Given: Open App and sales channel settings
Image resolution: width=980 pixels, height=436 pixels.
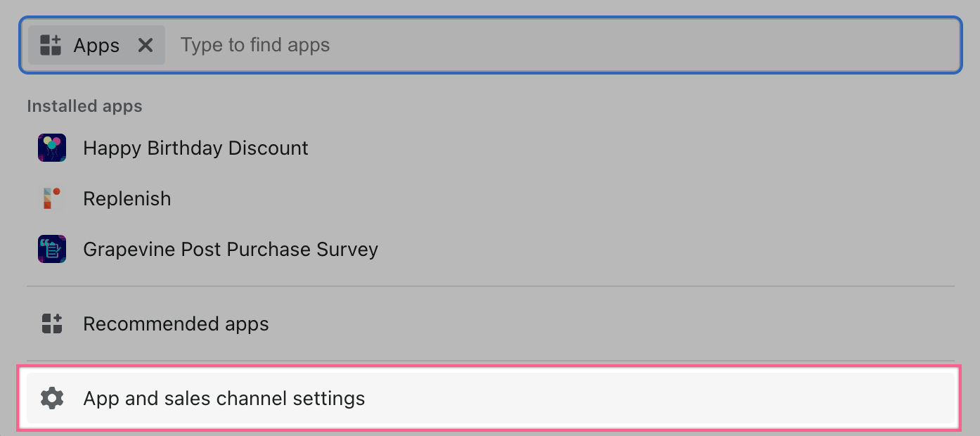Looking at the screenshot, I should click(224, 399).
